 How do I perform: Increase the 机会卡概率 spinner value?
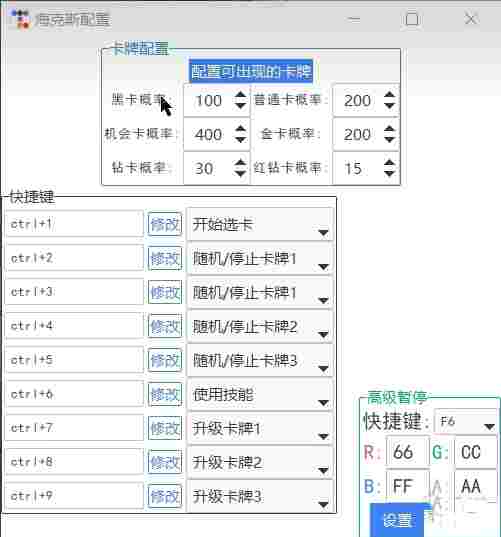click(x=240, y=129)
